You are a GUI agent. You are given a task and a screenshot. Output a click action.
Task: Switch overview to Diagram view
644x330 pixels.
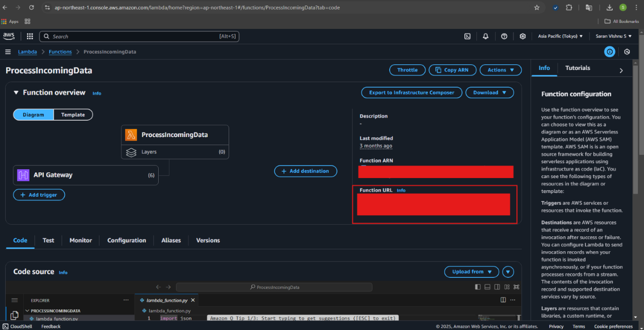[x=34, y=115]
